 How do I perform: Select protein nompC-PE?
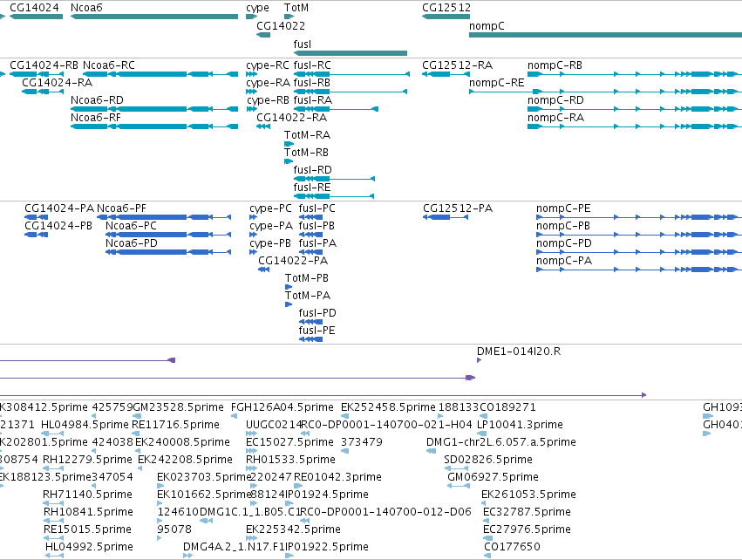pos(639,217)
